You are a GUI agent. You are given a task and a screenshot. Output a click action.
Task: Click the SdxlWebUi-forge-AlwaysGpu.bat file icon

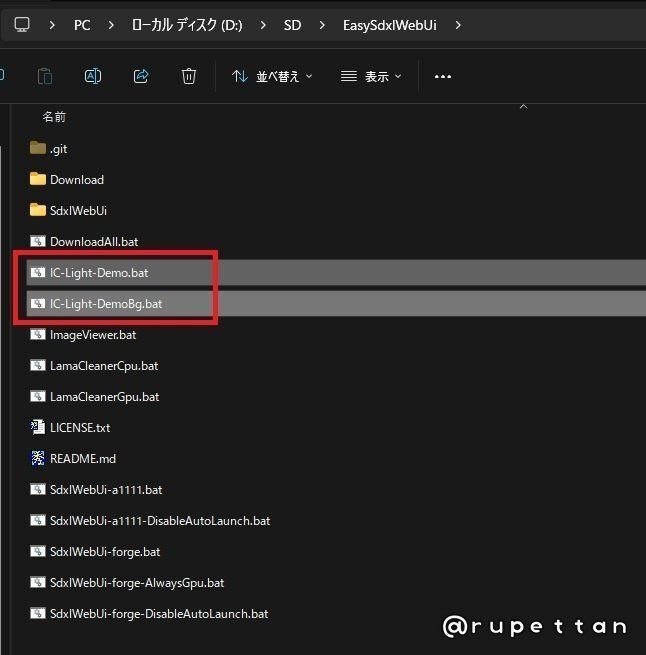38,582
